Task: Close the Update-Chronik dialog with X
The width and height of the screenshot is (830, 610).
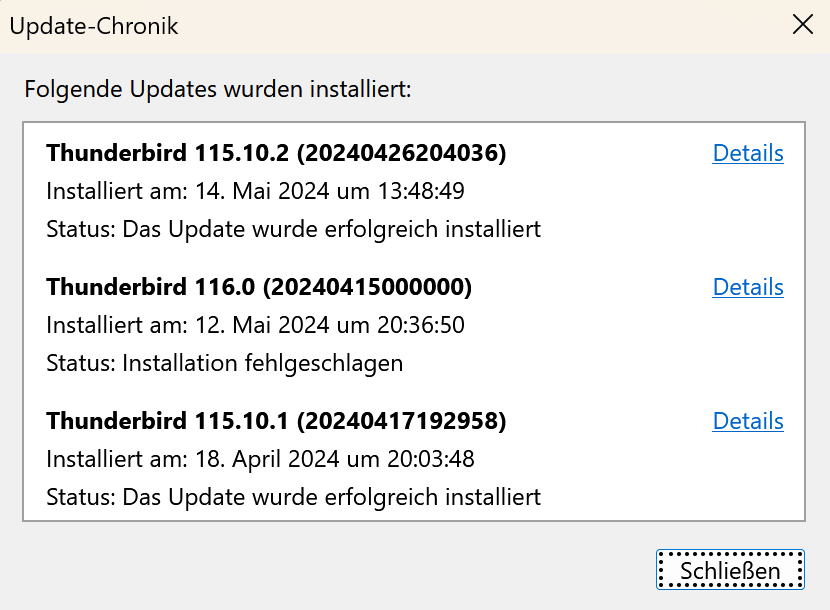Action: click(x=803, y=25)
